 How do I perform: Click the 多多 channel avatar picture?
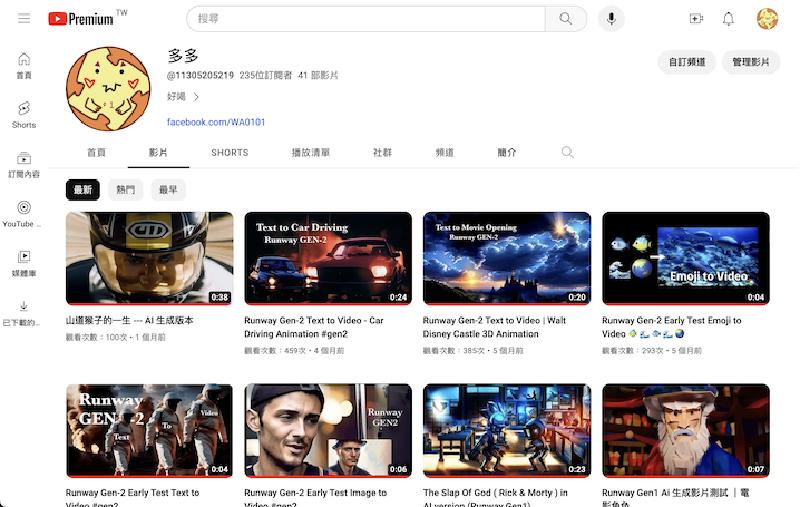coord(108,89)
